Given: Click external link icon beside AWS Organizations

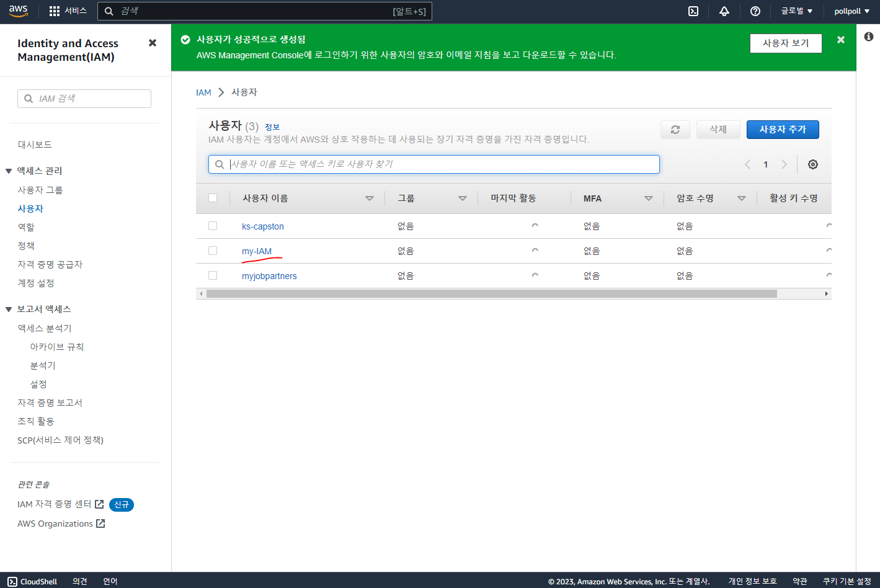Looking at the screenshot, I should 100,523.
